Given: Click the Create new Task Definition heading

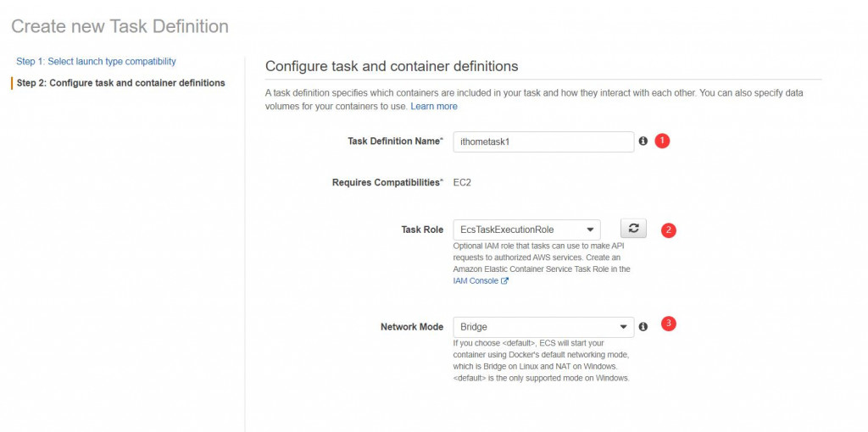Looking at the screenshot, I should tap(120, 26).
